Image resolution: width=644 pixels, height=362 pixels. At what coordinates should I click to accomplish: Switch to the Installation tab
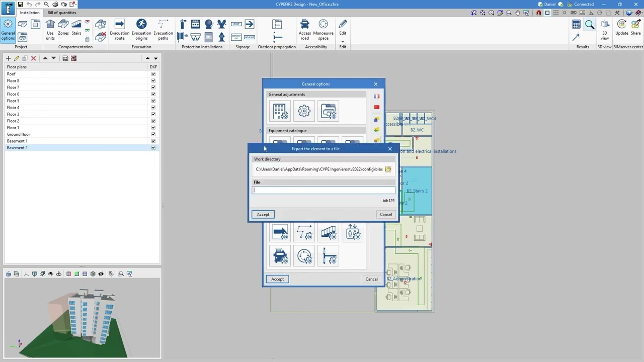pos(30,13)
